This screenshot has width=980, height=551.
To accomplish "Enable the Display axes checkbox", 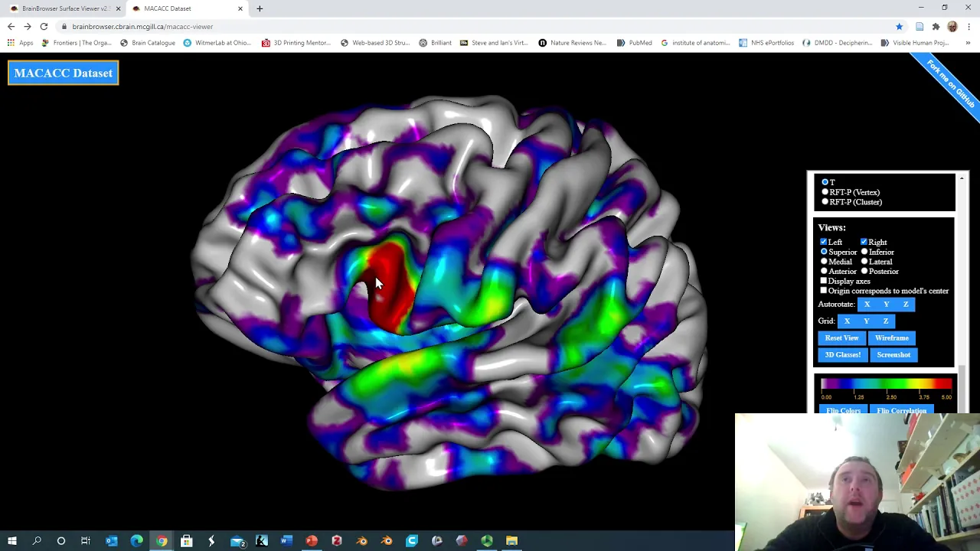I will click(824, 281).
